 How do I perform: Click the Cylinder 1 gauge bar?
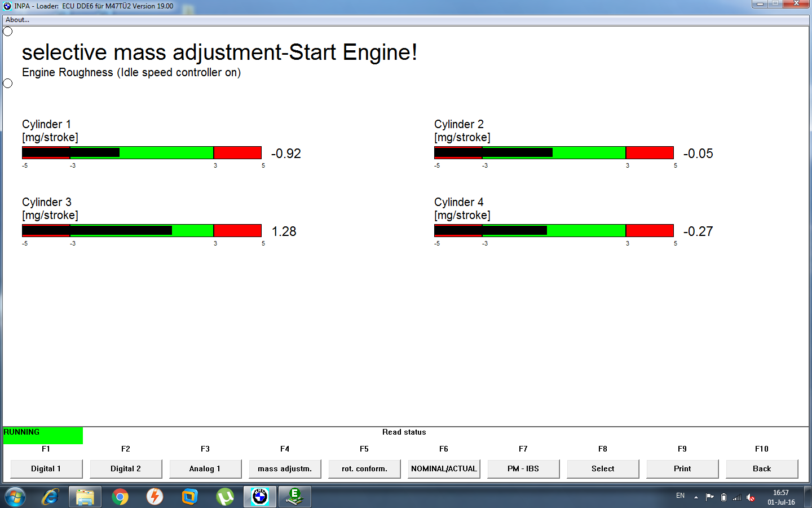click(142, 152)
